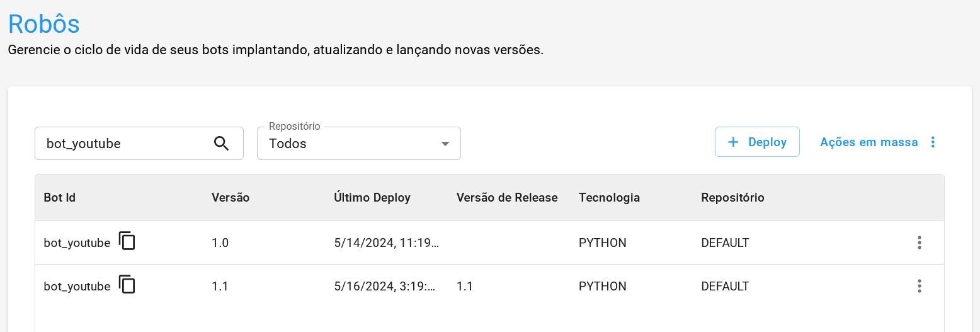The width and height of the screenshot is (980, 332).
Task: Copy Bot Id of version 1.0 row
Action: click(x=127, y=241)
